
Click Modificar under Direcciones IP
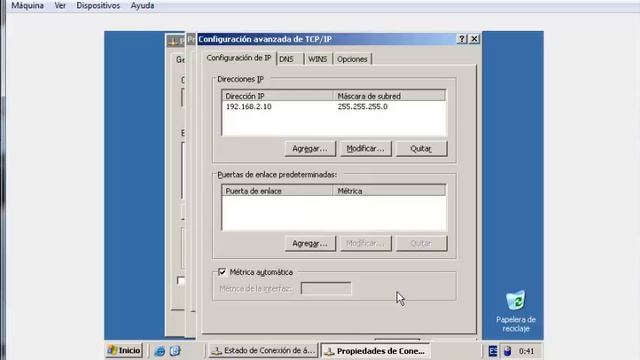tap(365, 149)
